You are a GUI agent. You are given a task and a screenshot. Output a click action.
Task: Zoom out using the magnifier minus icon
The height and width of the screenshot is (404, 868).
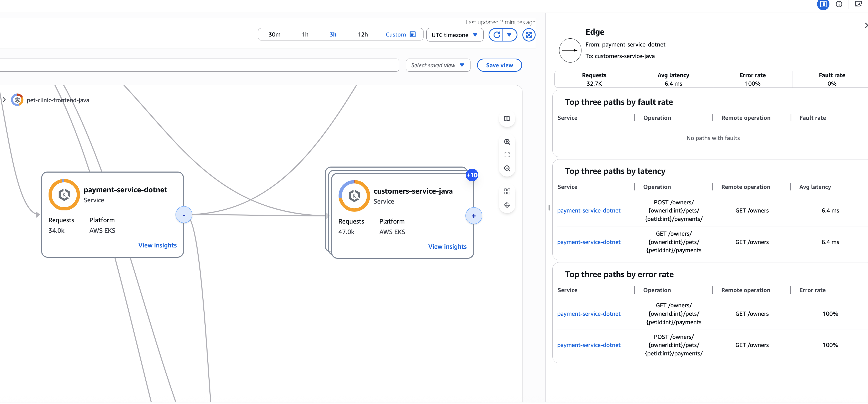point(507,168)
